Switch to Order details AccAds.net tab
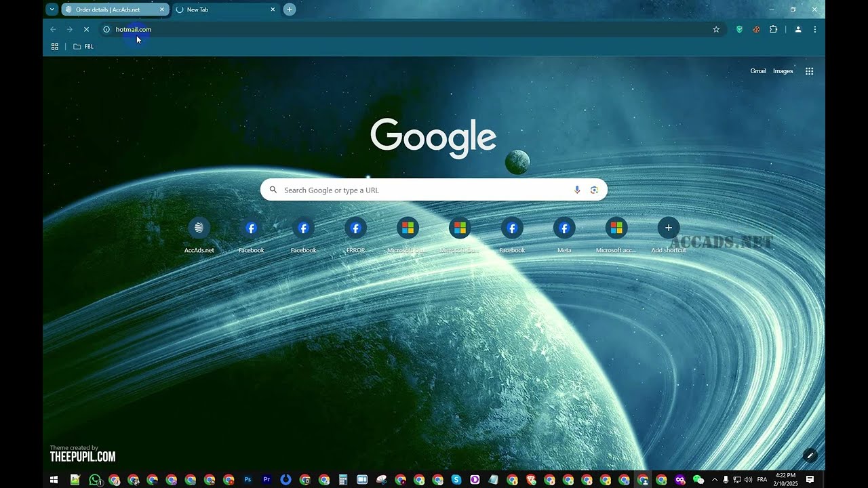The image size is (868, 488). pyautogui.click(x=112, y=9)
